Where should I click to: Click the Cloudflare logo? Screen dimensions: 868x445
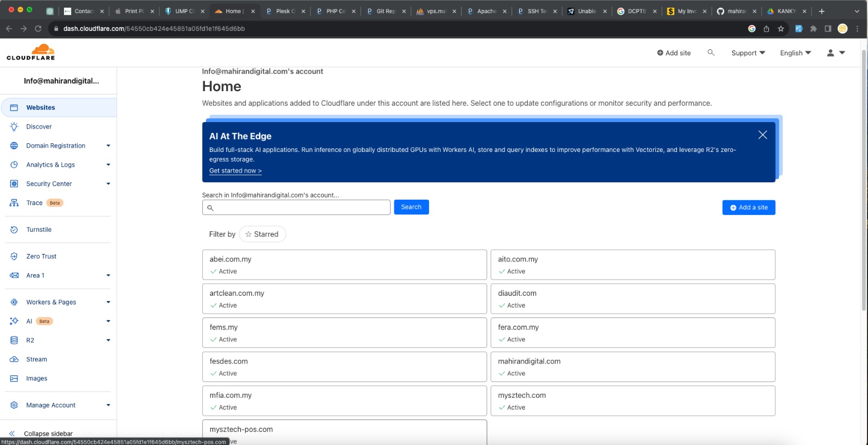point(31,52)
